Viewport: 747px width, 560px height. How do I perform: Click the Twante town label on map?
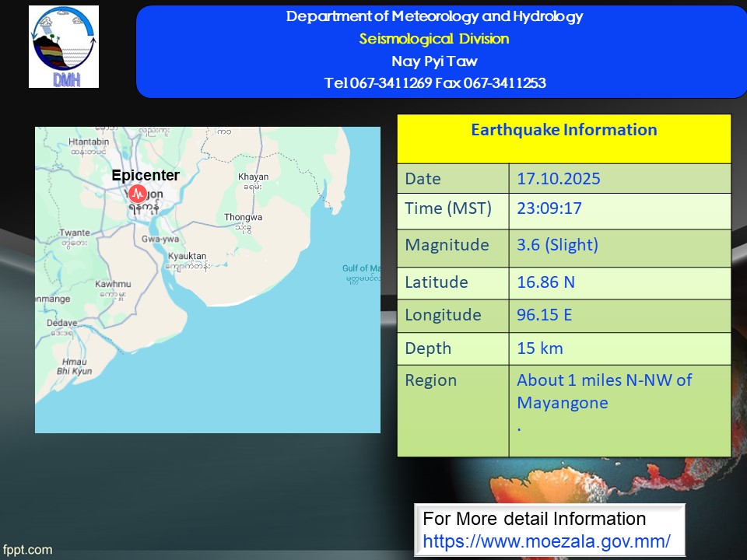pyautogui.click(x=75, y=233)
